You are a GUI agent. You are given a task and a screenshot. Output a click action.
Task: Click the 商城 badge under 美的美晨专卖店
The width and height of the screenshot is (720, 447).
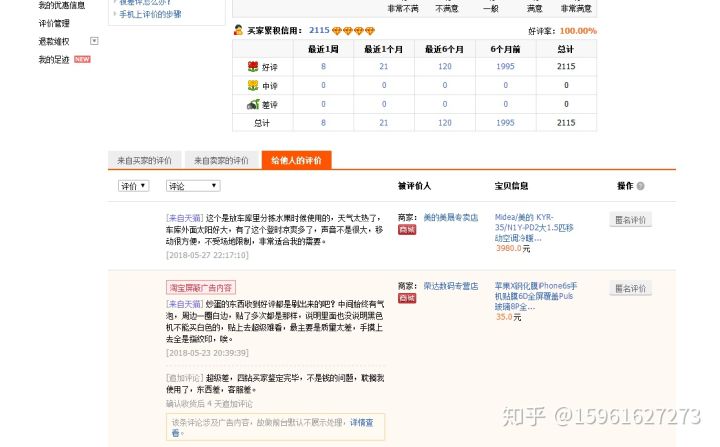(407, 229)
